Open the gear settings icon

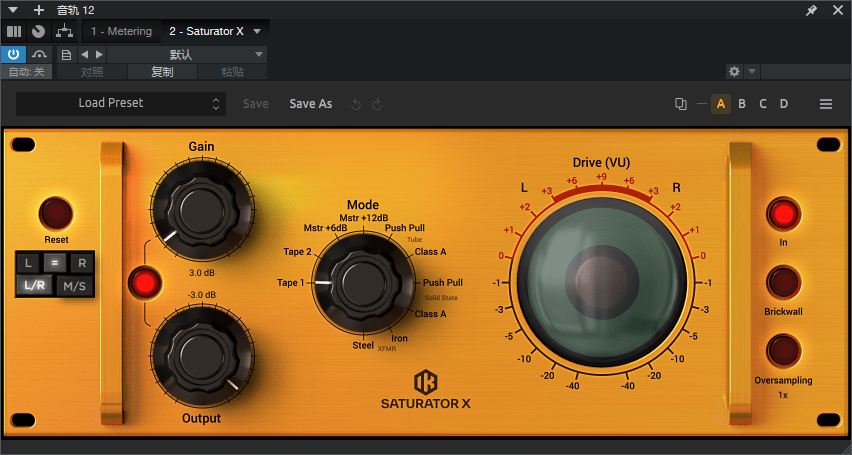[735, 71]
